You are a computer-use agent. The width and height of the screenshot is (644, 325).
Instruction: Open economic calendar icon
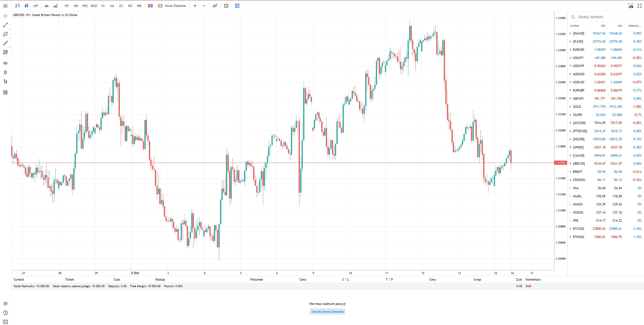tap(226, 6)
